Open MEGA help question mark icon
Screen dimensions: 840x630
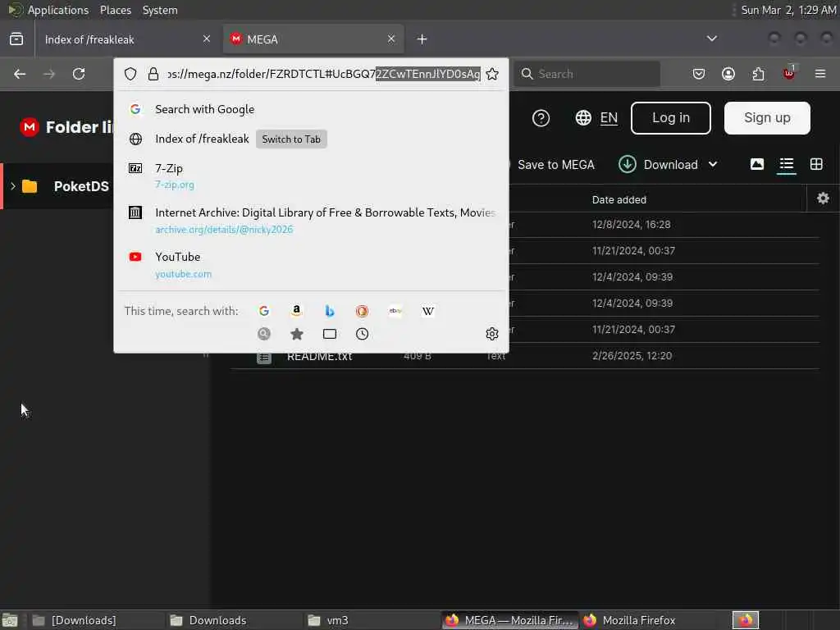pyautogui.click(x=541, y=118)
